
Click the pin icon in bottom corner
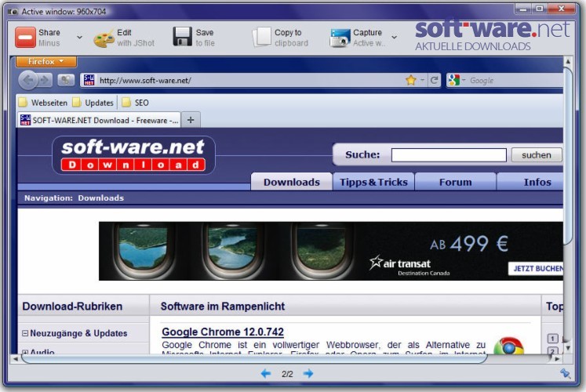pos(565,373)
